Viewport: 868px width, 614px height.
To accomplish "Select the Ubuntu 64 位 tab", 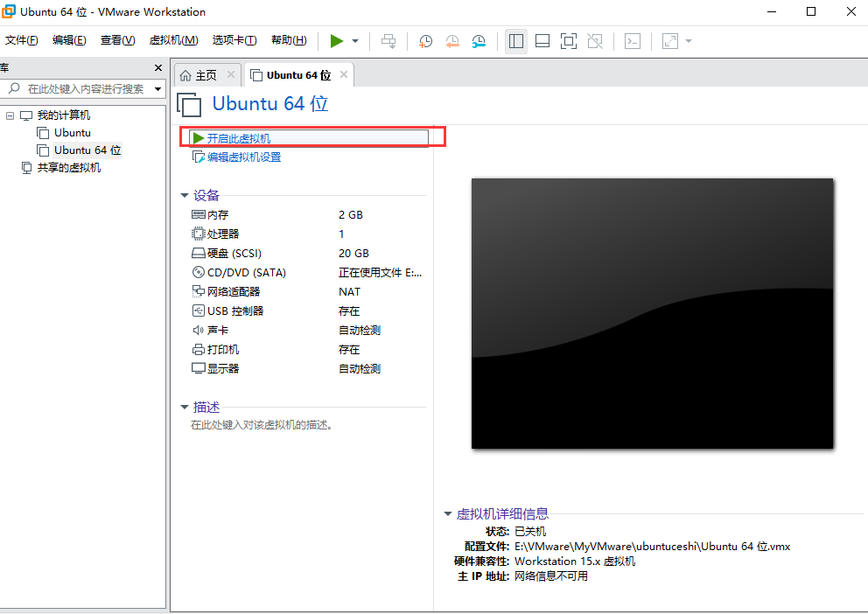I will (x=298, y=75).
